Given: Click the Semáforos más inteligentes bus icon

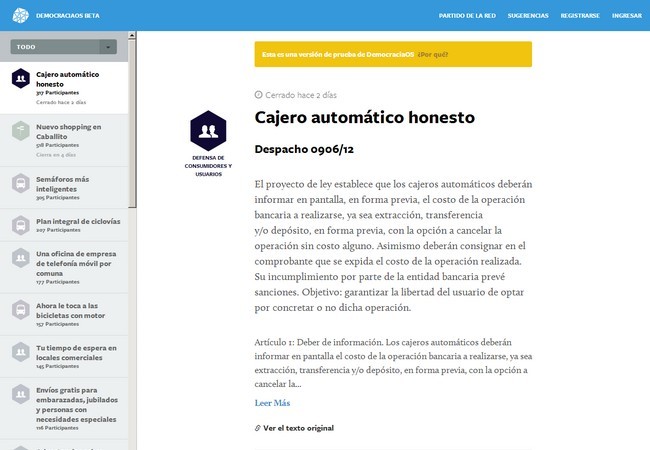Looking at the screenshot, I should (21, 183).
